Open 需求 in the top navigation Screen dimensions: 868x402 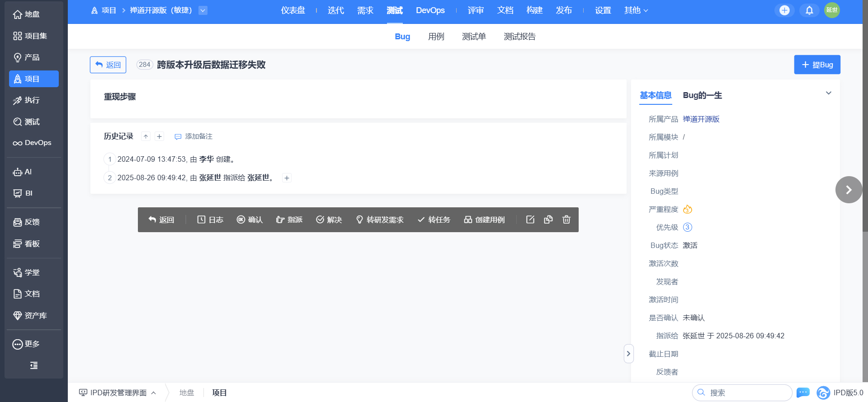[365, 10]
